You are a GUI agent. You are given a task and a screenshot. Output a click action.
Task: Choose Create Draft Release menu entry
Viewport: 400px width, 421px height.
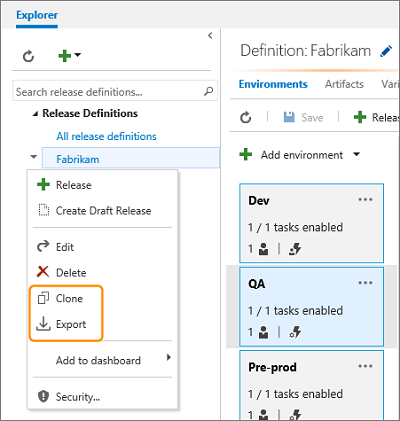[x=103, y=211]
